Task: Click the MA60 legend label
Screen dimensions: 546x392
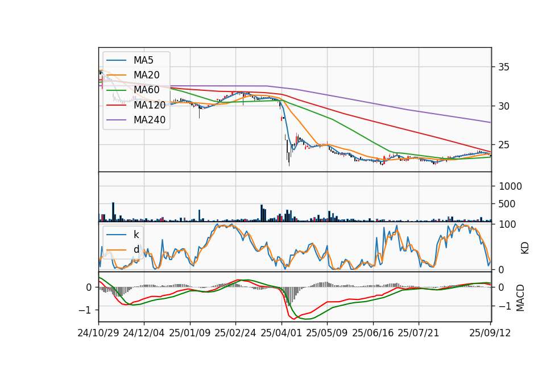Action: point(146,90)
